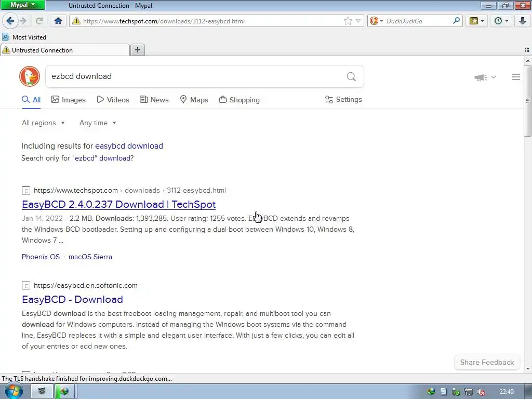Switch to the Maps tab
532x399 pixels.
click(x=194, y=100)
